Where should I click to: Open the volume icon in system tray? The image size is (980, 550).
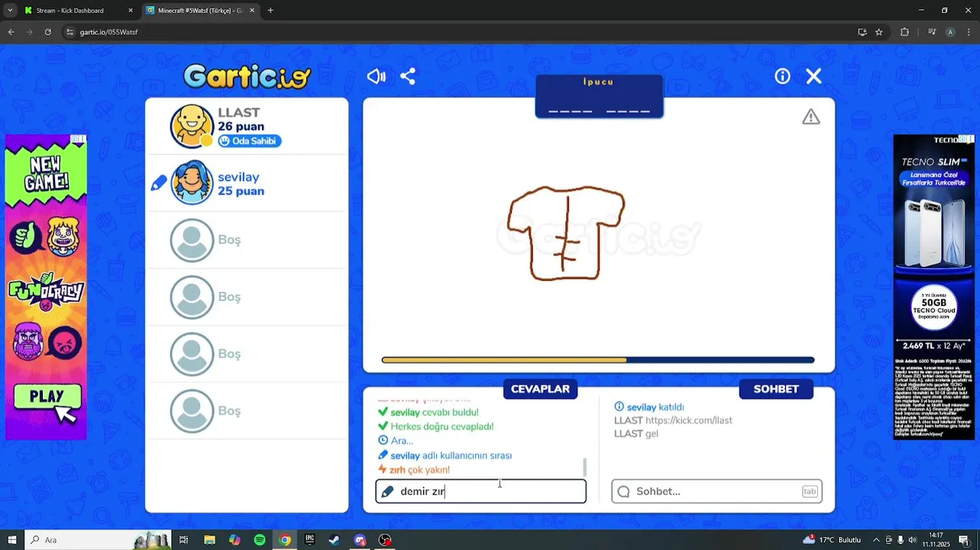(x=912, y=540)
